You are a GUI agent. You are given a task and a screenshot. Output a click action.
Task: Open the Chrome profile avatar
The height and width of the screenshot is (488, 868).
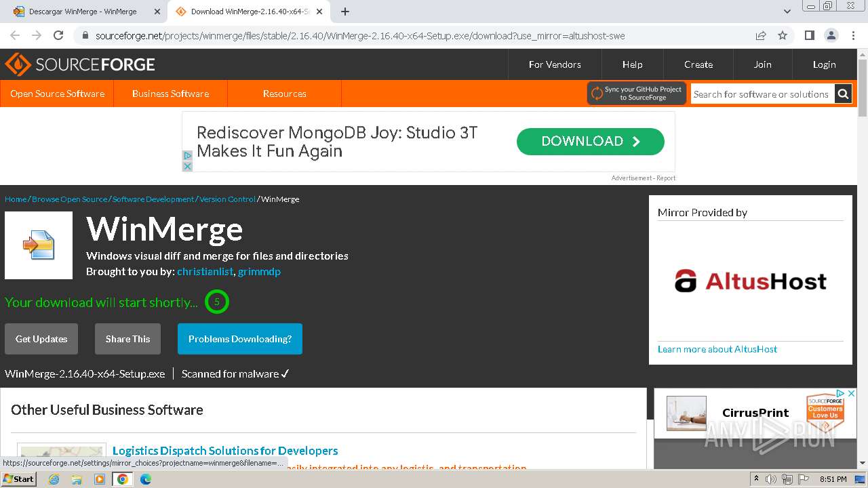coord(831,35)
